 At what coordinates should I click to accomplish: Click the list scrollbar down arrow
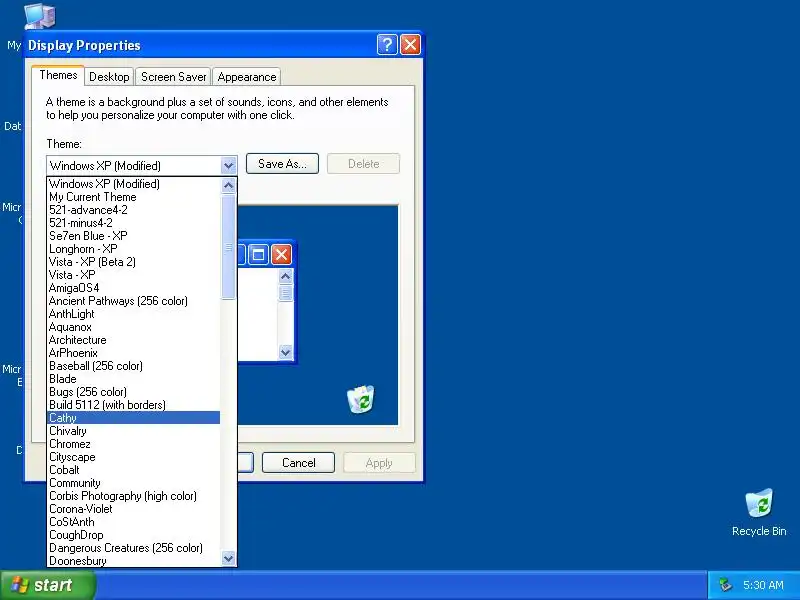click(x=229, y=558)
